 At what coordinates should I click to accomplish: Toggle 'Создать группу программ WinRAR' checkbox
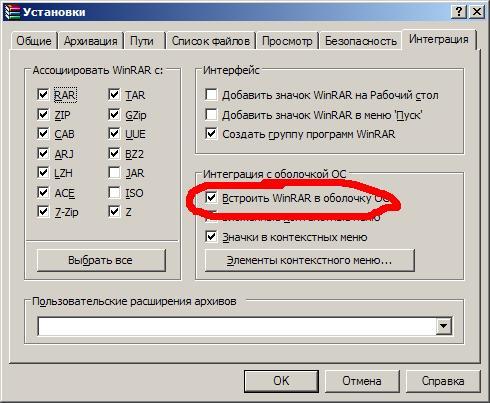211,134
